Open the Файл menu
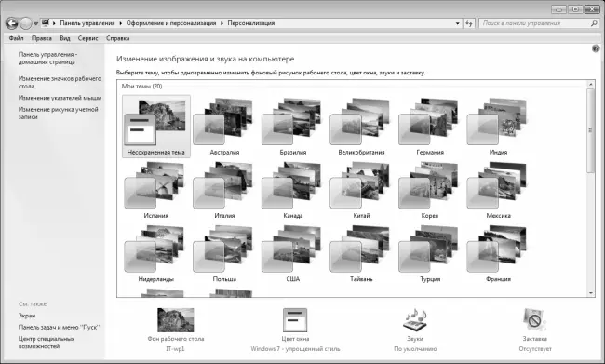This screenshot has height=364, width=605. click(x=16, y=38)
